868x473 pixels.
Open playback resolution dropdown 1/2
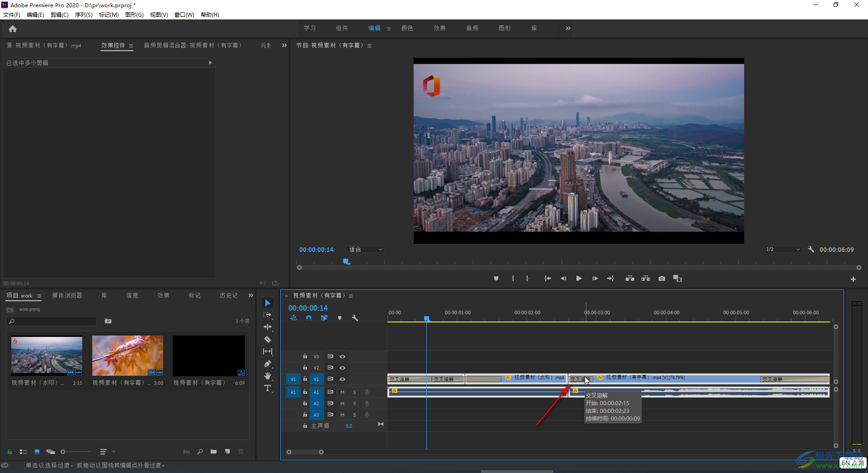point(783,249)
